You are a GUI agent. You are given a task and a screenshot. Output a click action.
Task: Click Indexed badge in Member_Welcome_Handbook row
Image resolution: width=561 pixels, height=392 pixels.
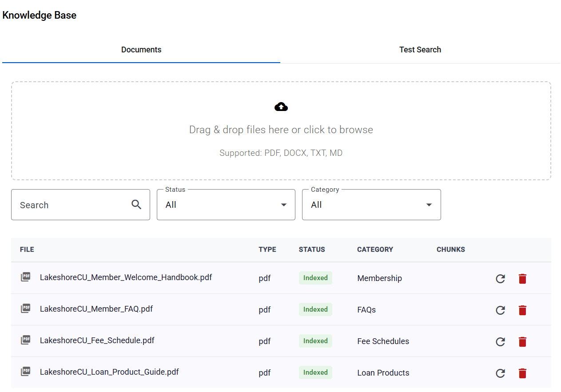point(315,278)
